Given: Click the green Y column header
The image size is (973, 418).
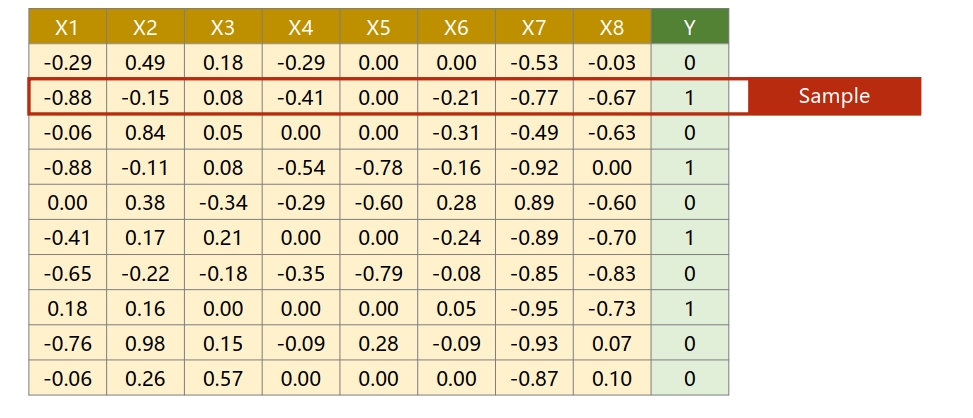Looking at the screenshot, I should pyautogui.click(x=689, y=28).
